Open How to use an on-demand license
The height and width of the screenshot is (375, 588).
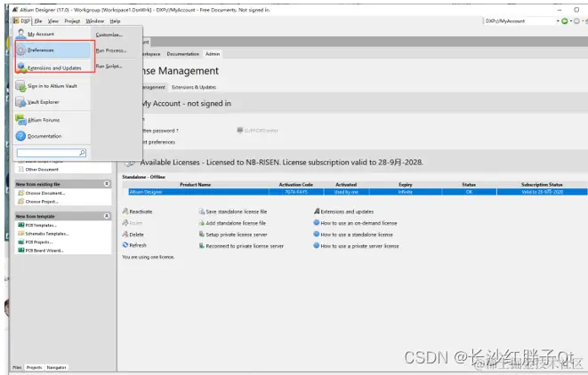358,223
